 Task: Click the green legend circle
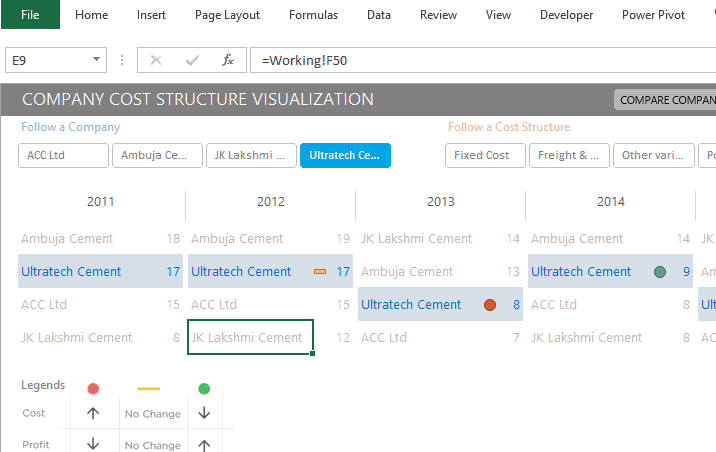[x=204, y=389]
